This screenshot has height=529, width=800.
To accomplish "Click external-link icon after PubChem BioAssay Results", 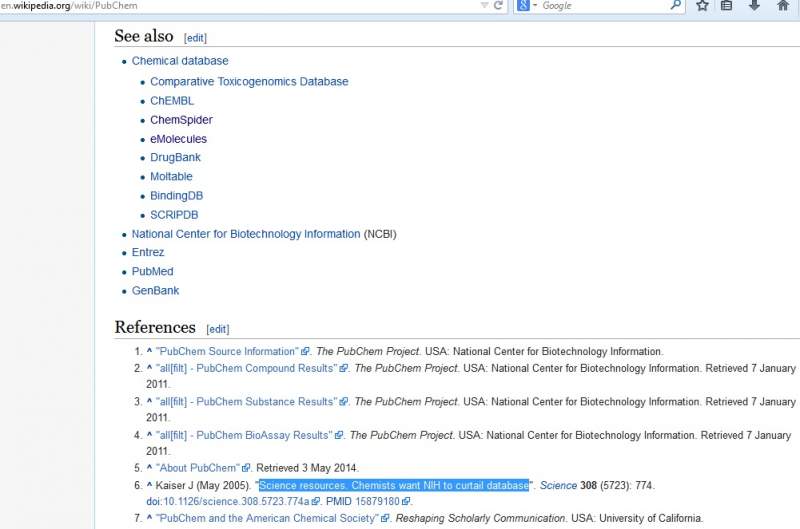I will point(338,436).
